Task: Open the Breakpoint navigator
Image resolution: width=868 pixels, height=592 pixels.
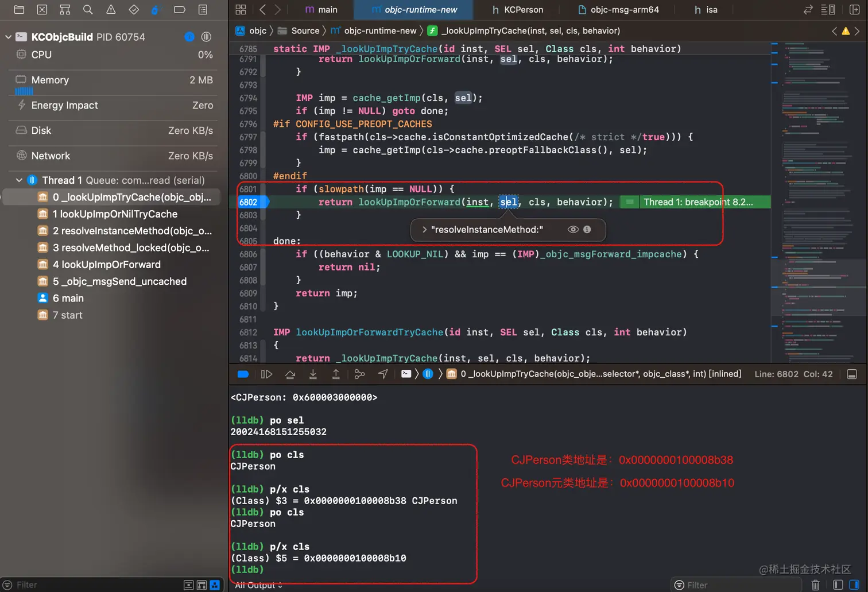Action: coord(180,9)
